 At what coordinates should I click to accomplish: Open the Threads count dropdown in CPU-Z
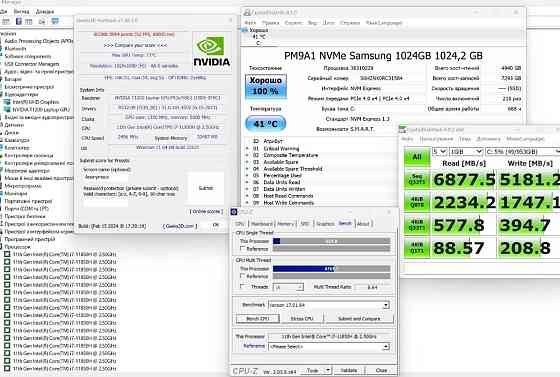(288, 287)
